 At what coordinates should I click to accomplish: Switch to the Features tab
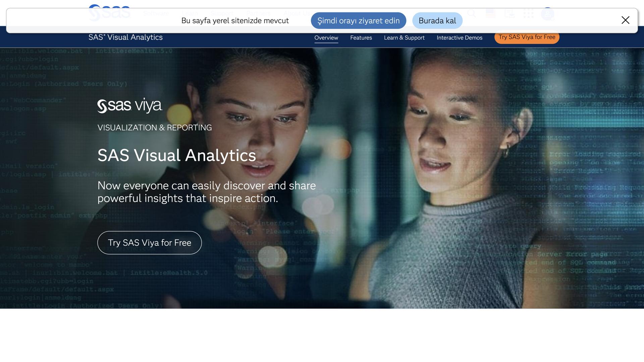pyautogui.click(x=361, y=38)
